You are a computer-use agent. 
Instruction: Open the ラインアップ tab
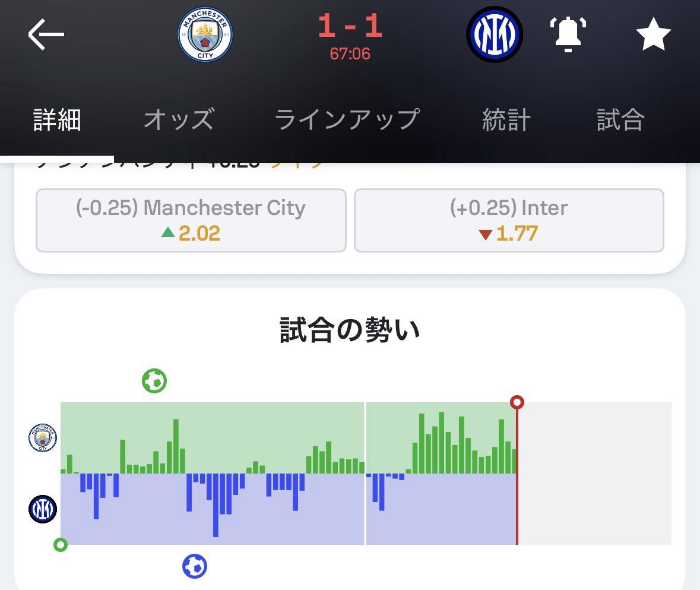[347, 119]
